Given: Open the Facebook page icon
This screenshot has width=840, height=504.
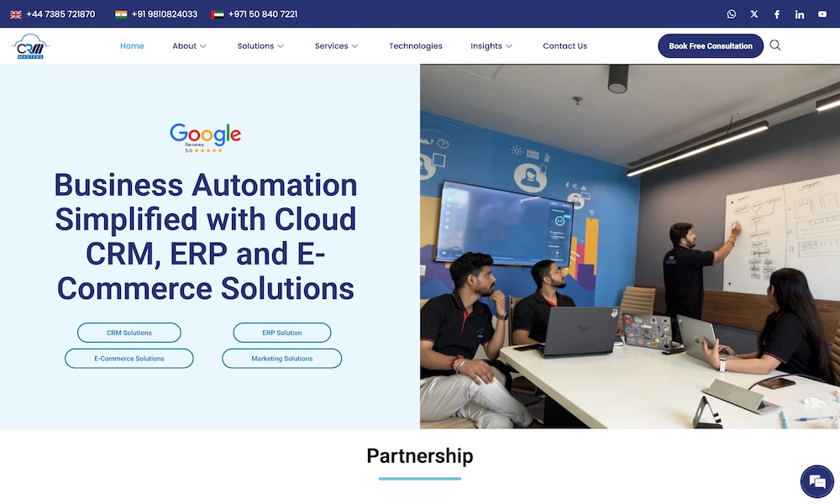Looking at the screenshot, I should [x=777, y=14].
